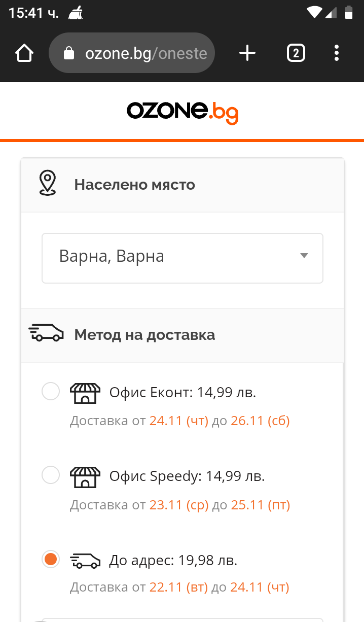Open the browser three-dot menu
Screen dimensions: 364x622
[x=337, y=53]
